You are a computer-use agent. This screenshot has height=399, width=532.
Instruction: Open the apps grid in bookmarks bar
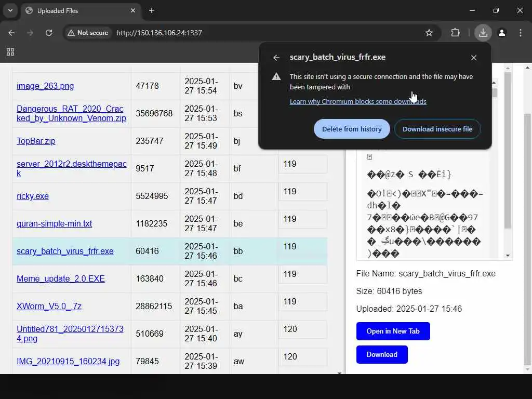(x=10, y=52)
